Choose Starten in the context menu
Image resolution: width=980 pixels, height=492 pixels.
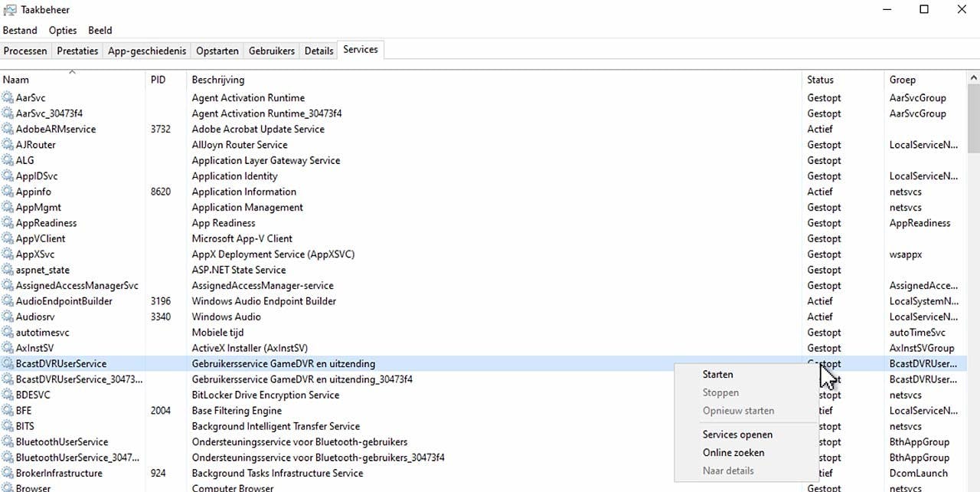pyautogui.click(x=717, y=375)
